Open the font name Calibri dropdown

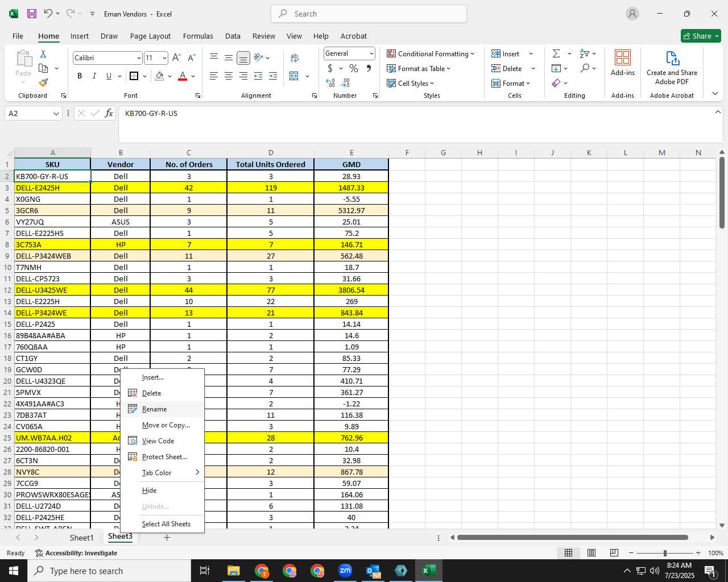(x=138, y=58)
